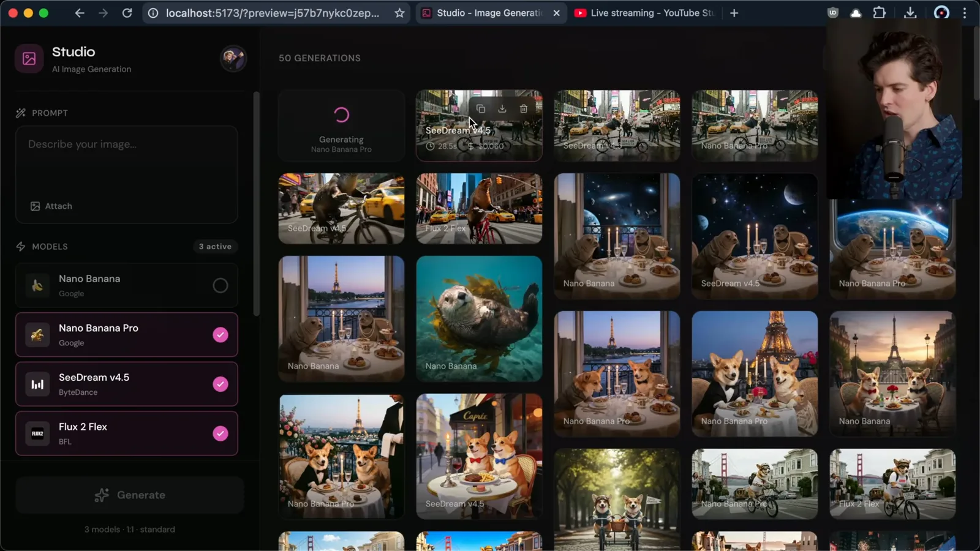This screenshot has height=551, width=980.
Task: Click the Attach button in prompt
Action: coord(51,206)
